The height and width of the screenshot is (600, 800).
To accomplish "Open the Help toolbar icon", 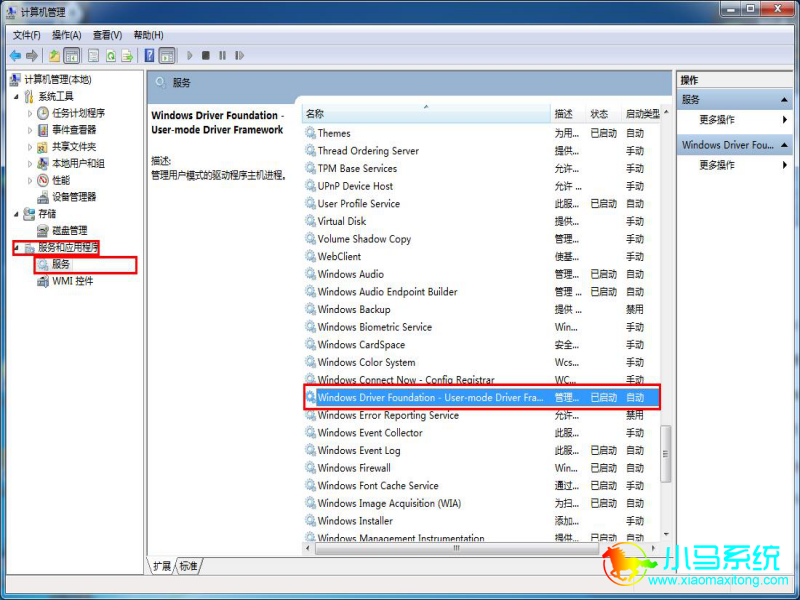I will [149, 56].
